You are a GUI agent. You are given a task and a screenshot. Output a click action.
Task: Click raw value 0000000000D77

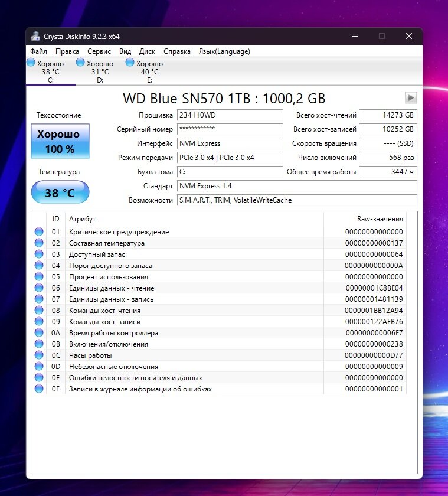tap(374, 355)
